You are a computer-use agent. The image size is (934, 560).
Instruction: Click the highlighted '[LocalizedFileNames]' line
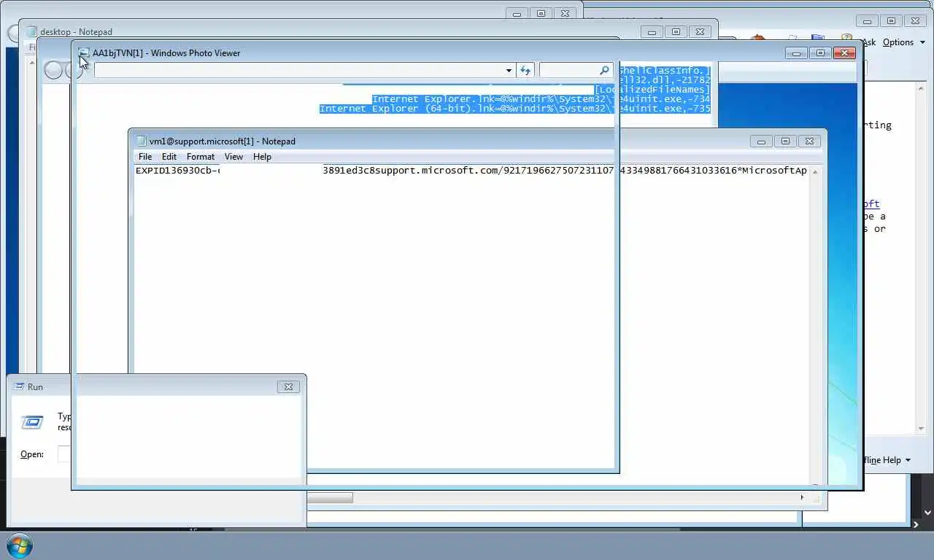(x=652, y=90)
